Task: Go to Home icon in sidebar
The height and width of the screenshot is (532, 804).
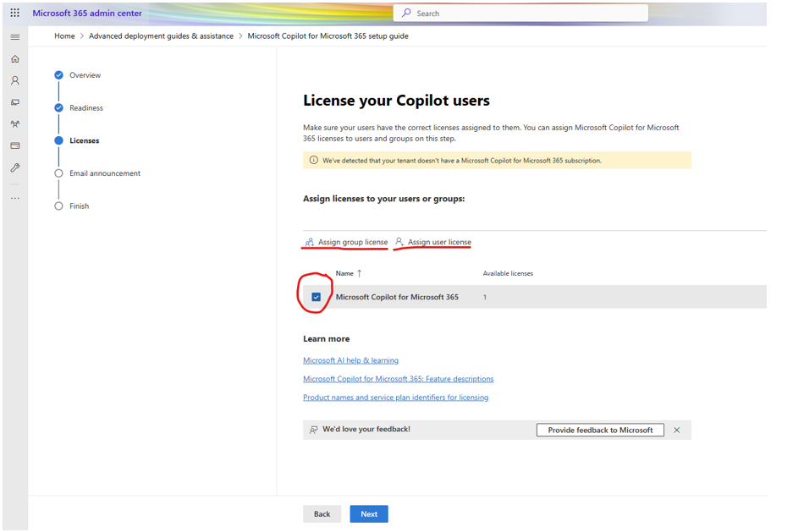Action: (x=14, y=59)
